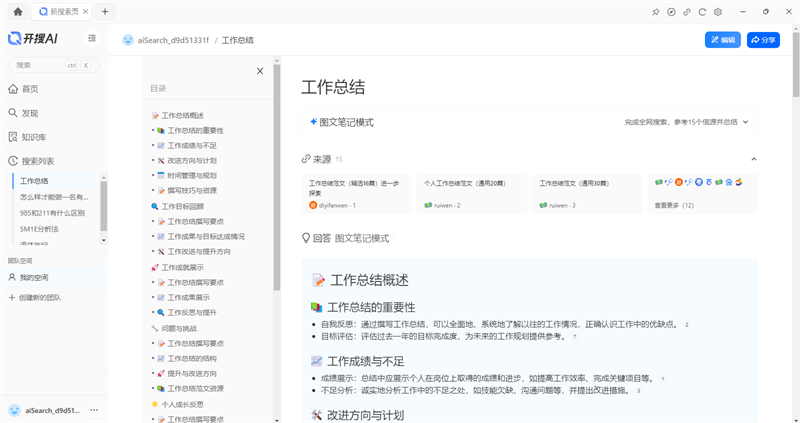Click the 编辑 edit button
The width and height of the screenshot is (800, 423).
click(722, 40)
